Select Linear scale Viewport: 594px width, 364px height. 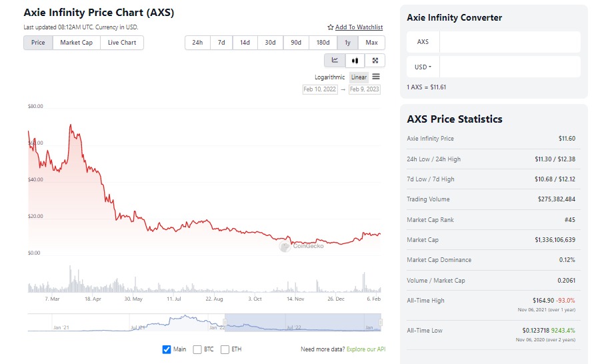click(x=359, y=77)
